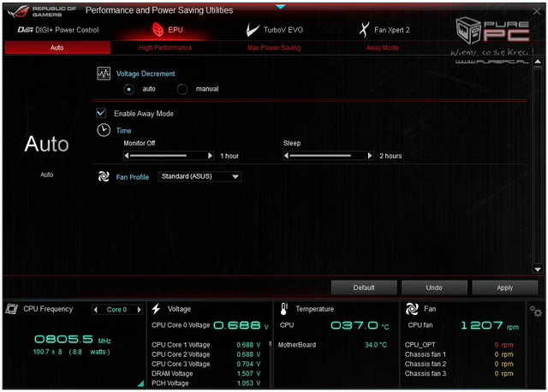Open the EPU section
The width and height of the screenshot is (548, 392).
168,30
